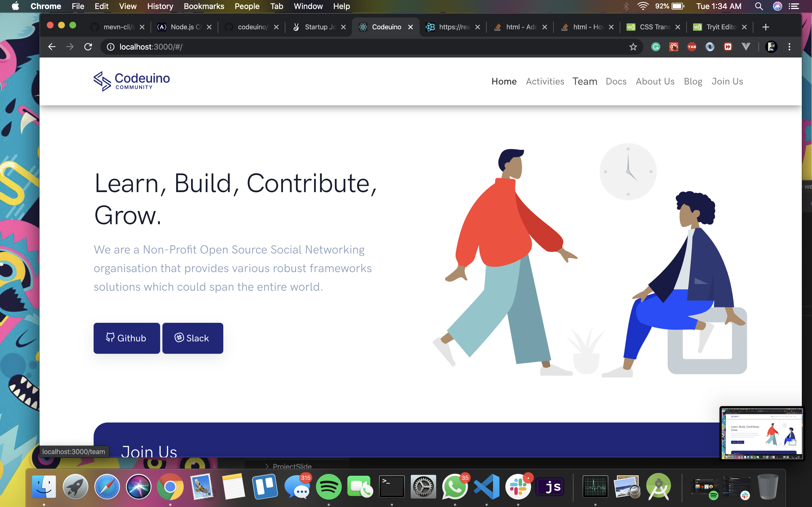The image size is (812, 507).
Task: Open the Bookmarks menu in menu bar
Action: [x=204, y=6]
